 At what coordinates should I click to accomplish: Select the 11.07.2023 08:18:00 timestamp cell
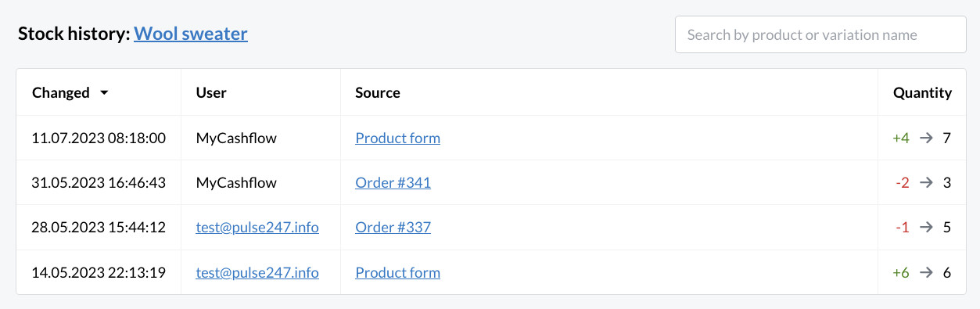pyautogui.click(x=99, y=138)
